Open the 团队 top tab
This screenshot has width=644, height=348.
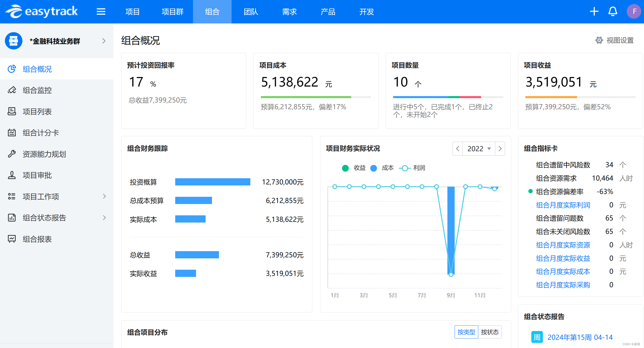pos(251,12)
